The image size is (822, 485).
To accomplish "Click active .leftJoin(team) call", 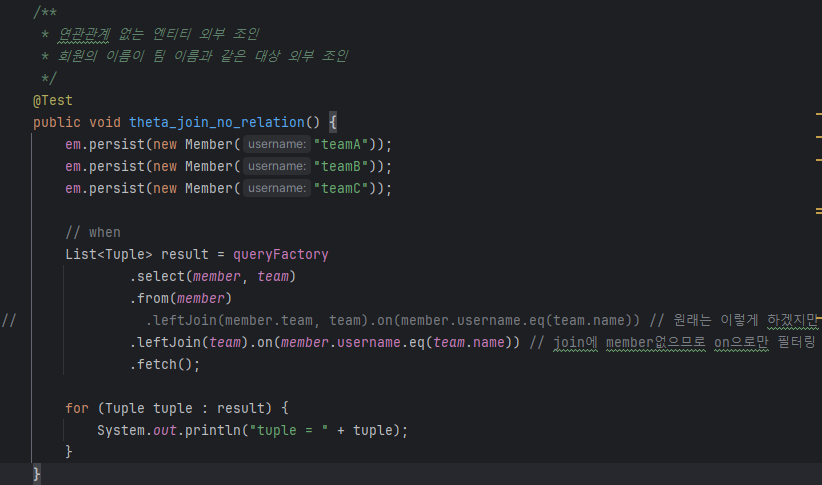I will click(192, 342).
